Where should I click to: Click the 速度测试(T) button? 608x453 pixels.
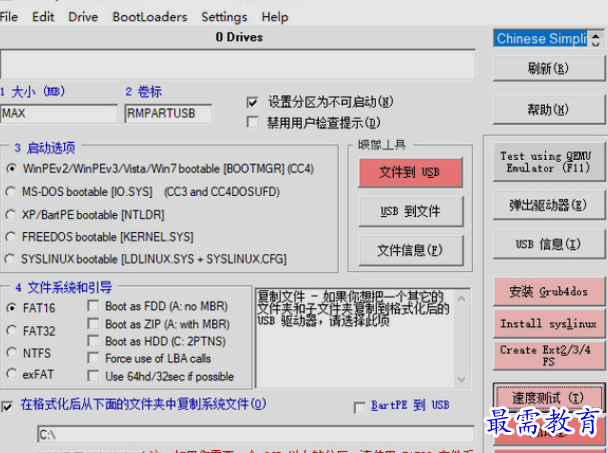point(549,398)
